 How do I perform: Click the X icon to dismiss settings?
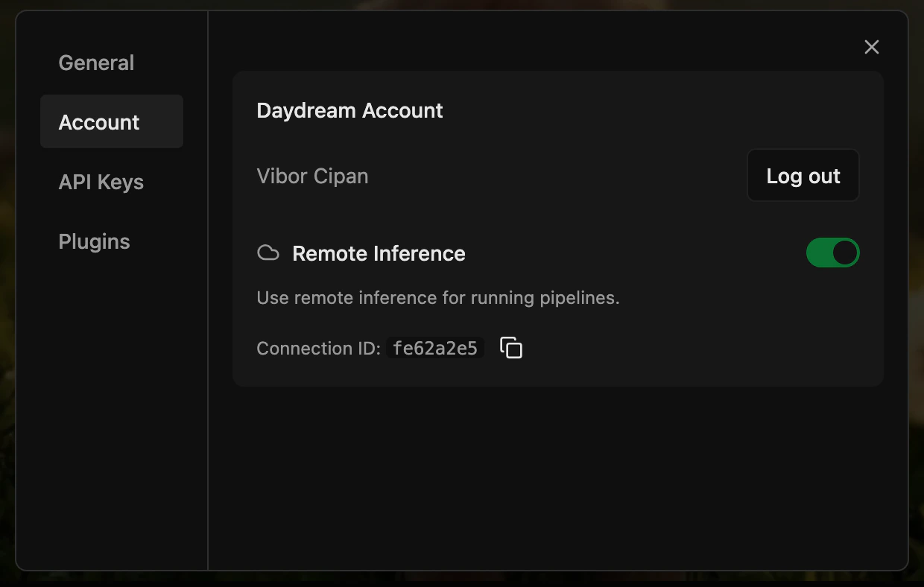[871, 47]
